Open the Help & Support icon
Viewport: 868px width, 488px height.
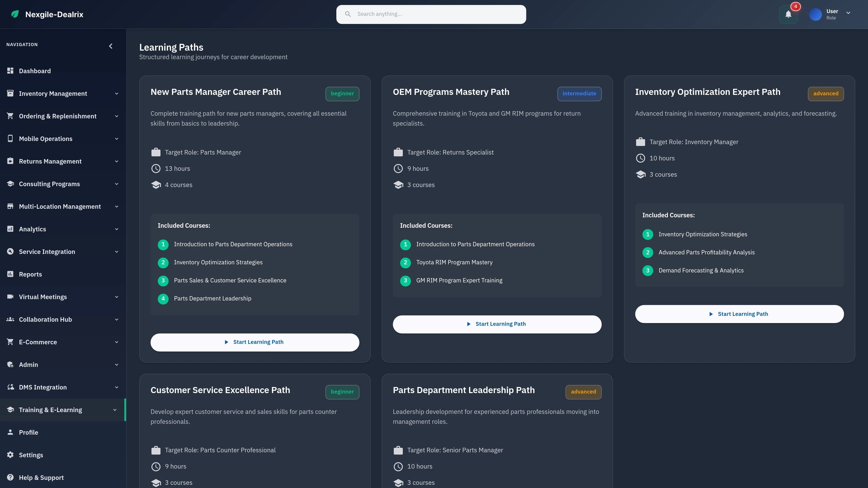pyautogui.click(x=10, y=477)
